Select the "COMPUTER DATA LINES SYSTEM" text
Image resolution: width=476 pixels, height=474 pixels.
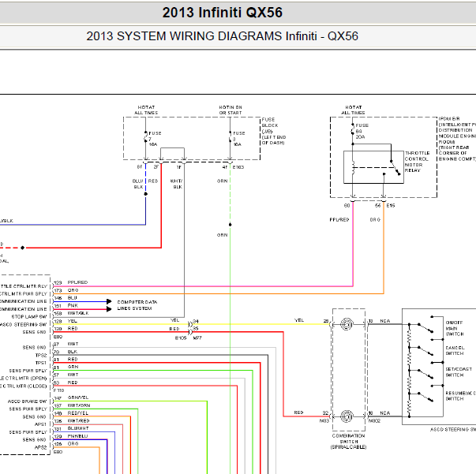[137, 305]
